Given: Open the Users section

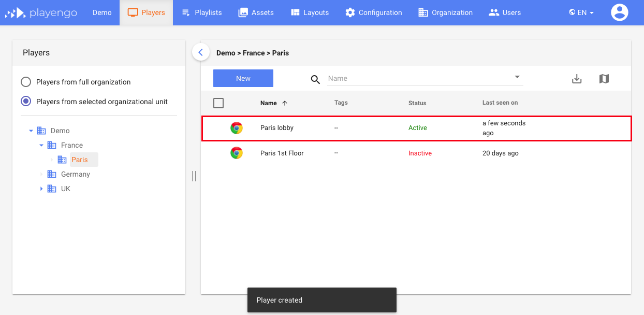Looking at the screenshot, I should point(505,12).
